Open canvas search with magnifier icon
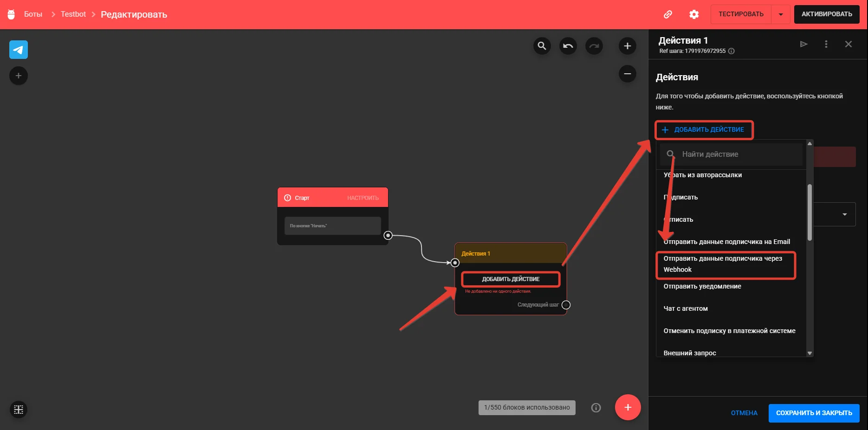Viewport: 868px width, 430px height. coord(542,46)
